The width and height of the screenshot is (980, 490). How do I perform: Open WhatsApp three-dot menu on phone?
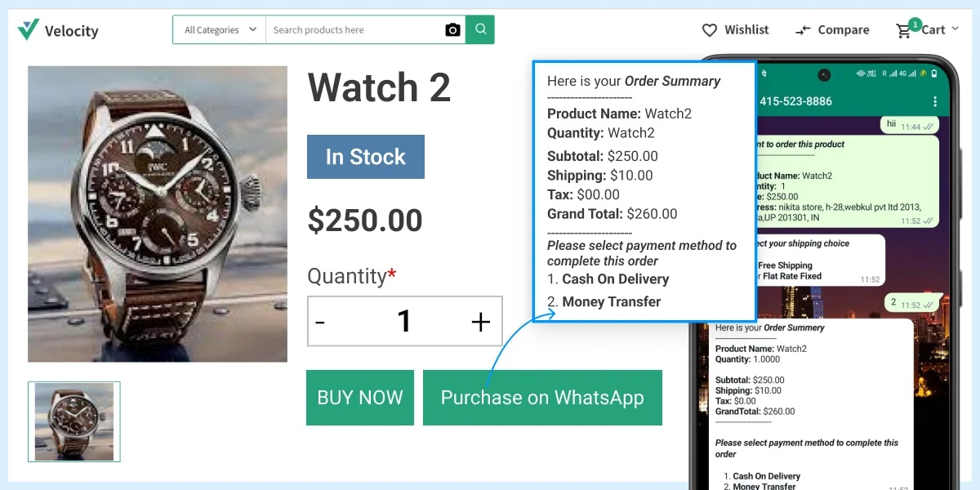pos(936,101)
